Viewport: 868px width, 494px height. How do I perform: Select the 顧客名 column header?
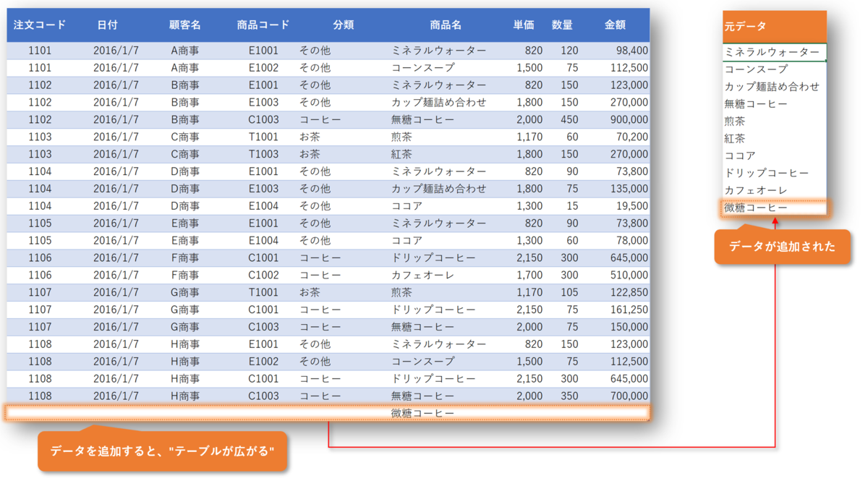coord(184,25)
